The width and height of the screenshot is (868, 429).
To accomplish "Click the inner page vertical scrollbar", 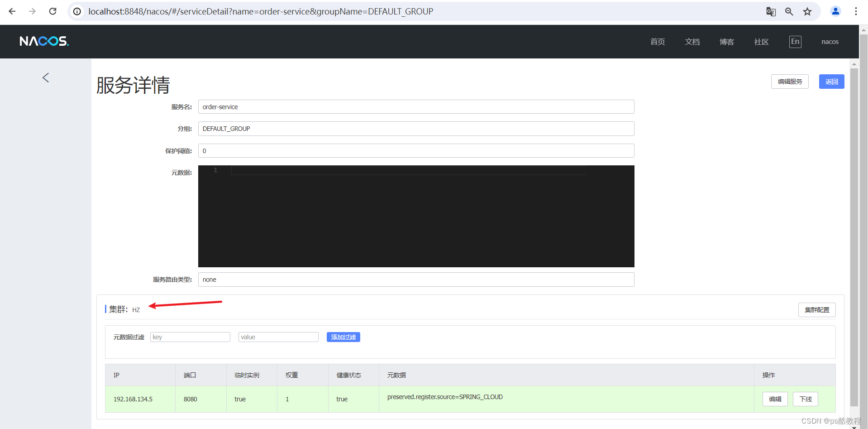I will (x=854, y=237).
